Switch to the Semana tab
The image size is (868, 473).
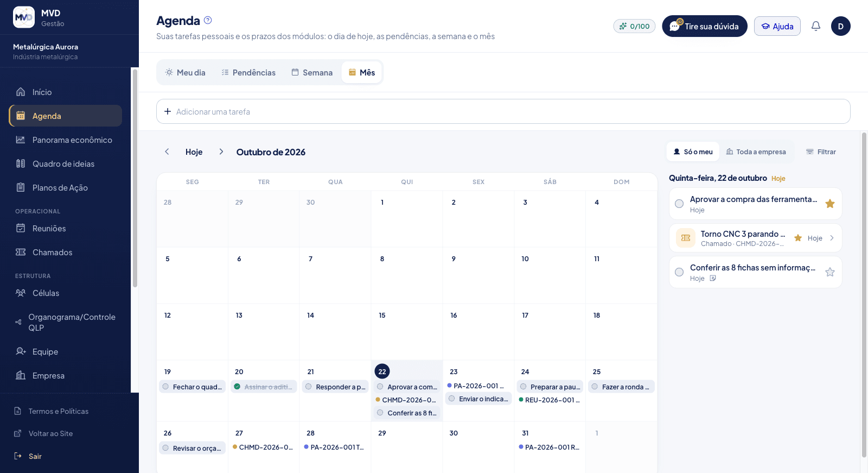point(312,72)
